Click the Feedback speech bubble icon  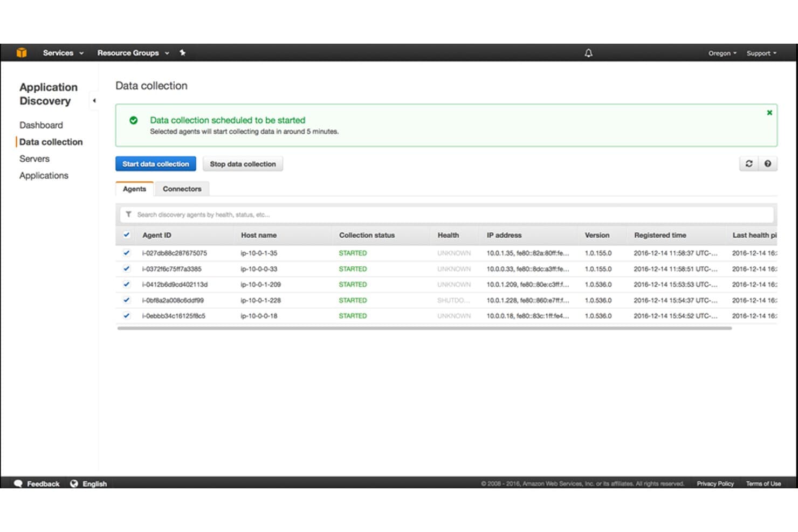(x=18, y=483)
